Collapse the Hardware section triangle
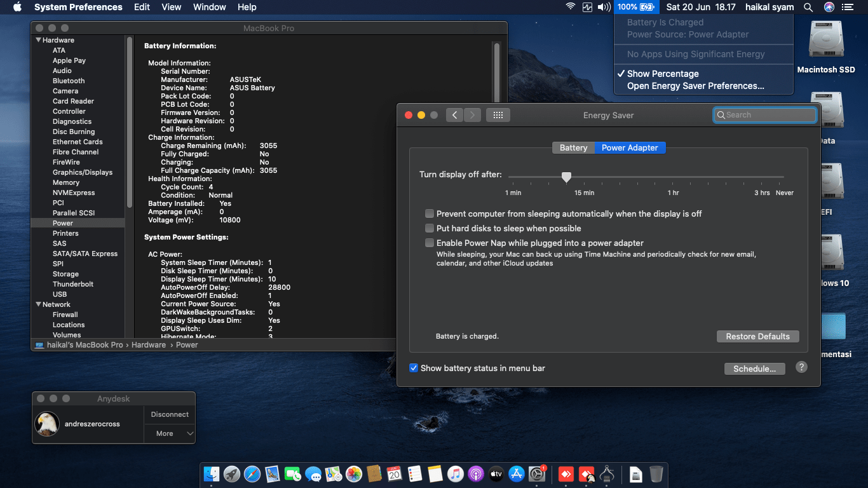The height and width of the screenshot is (488, 868). [x=38, y=40]
